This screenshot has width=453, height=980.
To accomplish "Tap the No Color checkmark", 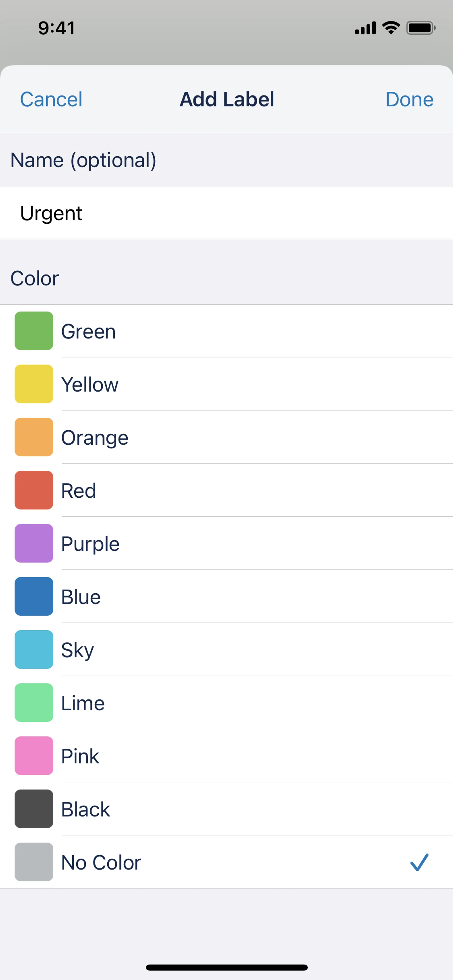I will pyautogui.click(x=419, y=862).
